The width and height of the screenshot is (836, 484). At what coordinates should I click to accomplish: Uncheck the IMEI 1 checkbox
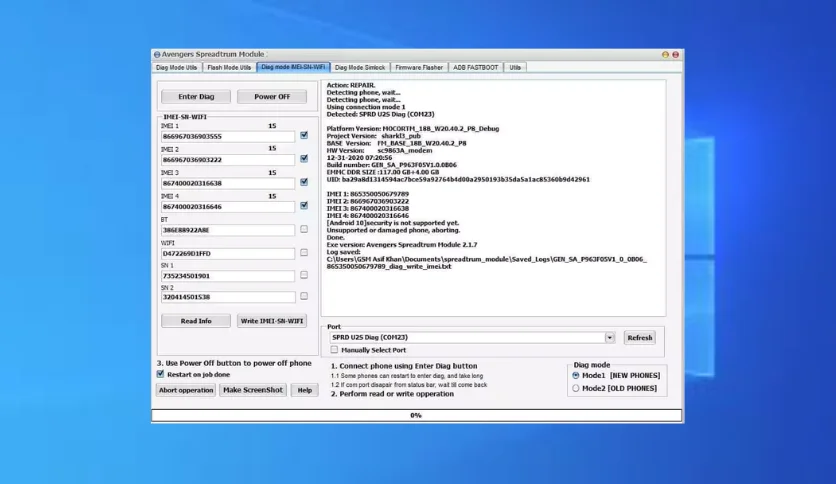tap(304, 135)
